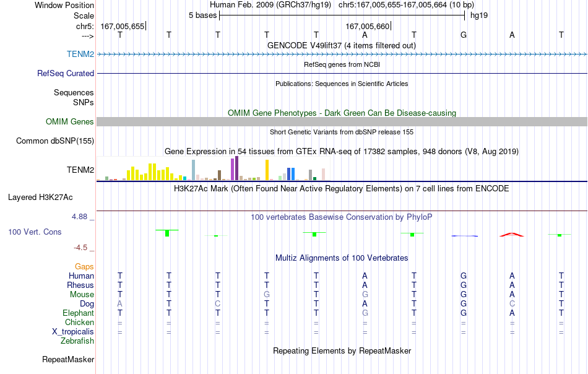Click the RepeatMasker track label

tap(68, 359)
